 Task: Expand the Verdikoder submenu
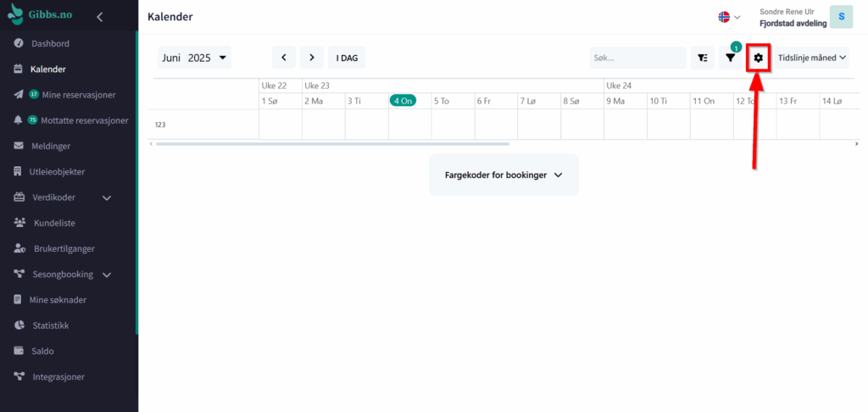coord(107,198)
